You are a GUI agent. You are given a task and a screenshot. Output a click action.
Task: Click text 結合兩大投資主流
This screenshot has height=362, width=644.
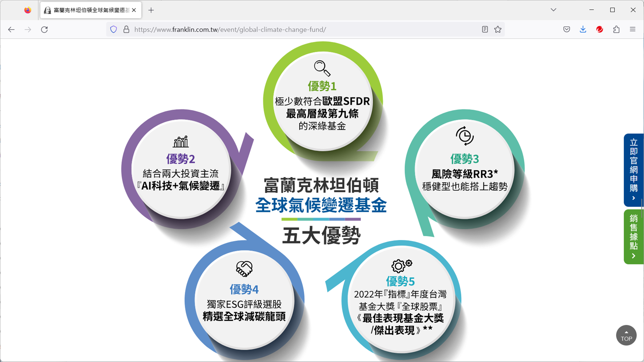click(x=180, y=174)
